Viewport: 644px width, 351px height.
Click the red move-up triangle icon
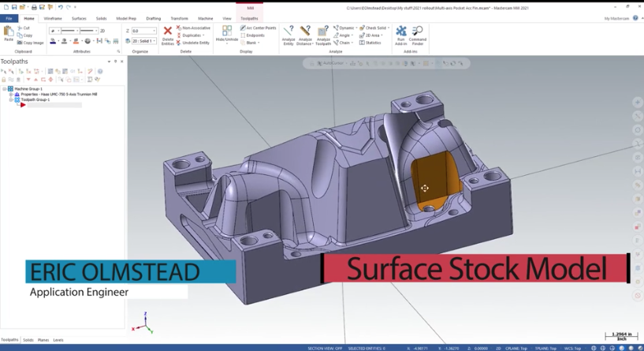35,80
